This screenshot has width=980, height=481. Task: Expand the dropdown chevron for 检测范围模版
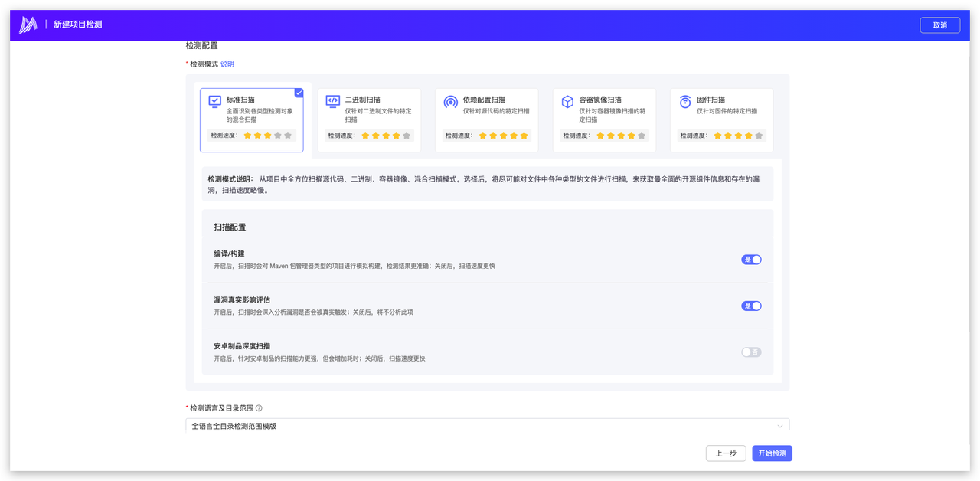click(780, 426)
